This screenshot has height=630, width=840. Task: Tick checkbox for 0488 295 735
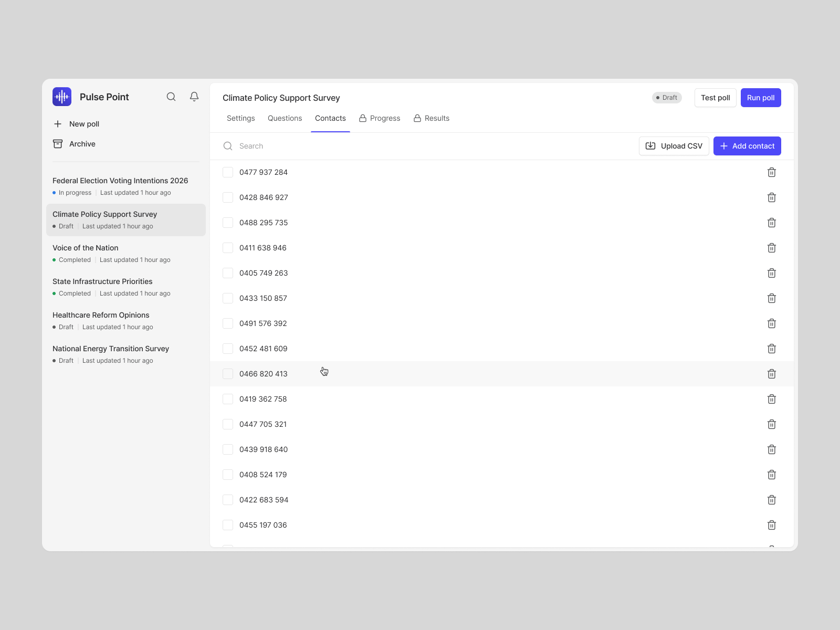[228, 223]
